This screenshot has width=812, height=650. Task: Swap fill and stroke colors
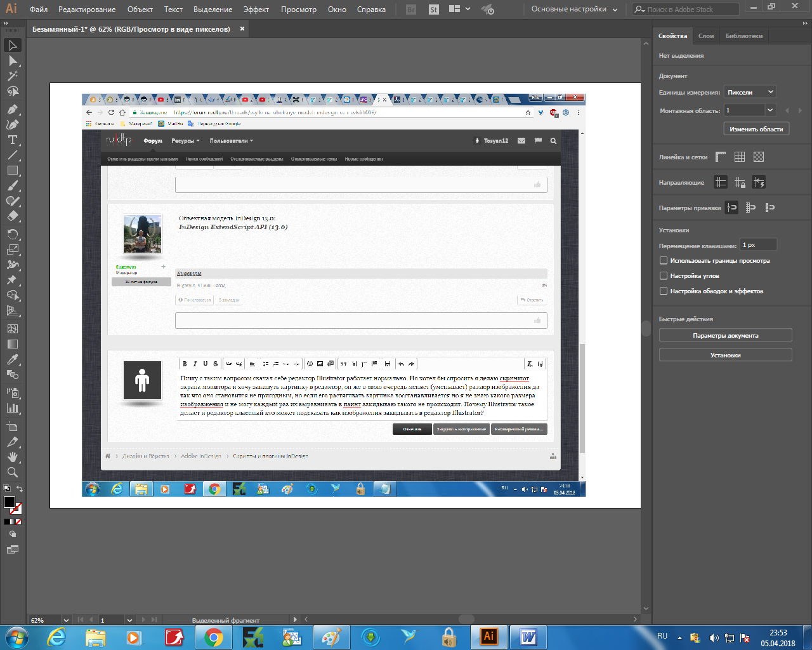coord(20,489)
